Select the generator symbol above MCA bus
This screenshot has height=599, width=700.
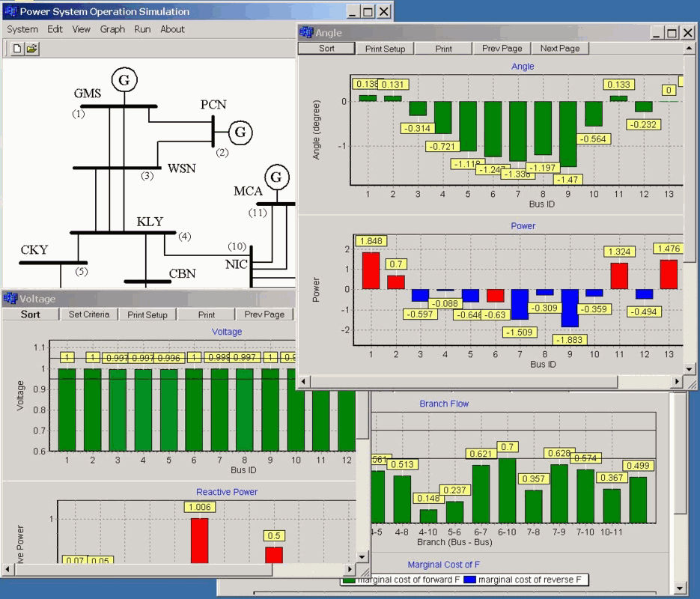tap(277, 177)
